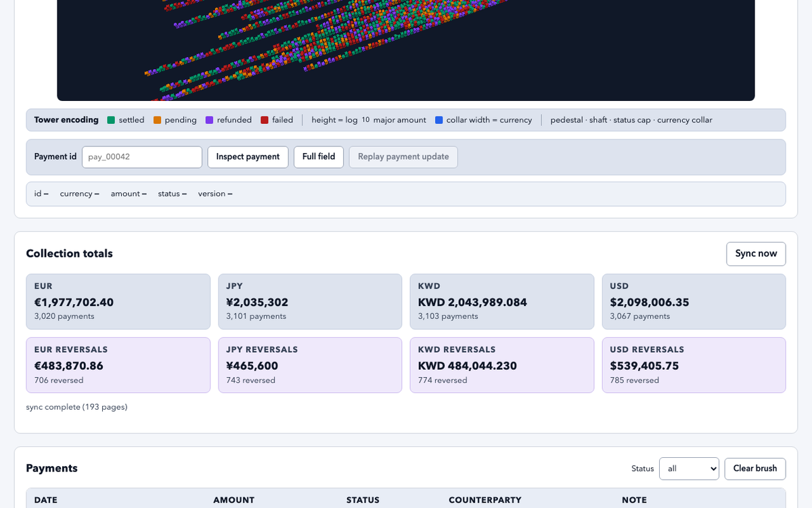812x508 pixels.
Task: Select the USD REVERSALS card
Action: click(x=694, y=366)
